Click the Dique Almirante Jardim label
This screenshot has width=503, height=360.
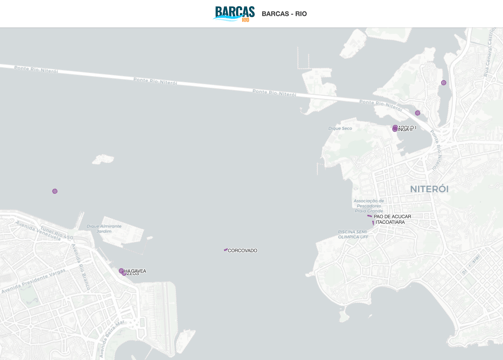click(104, 229)
